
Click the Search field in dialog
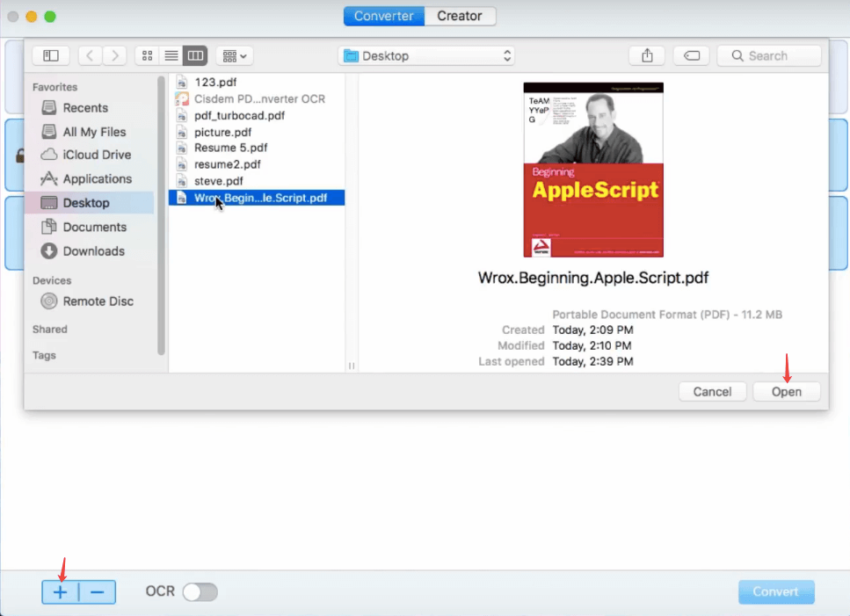(769, 55)
